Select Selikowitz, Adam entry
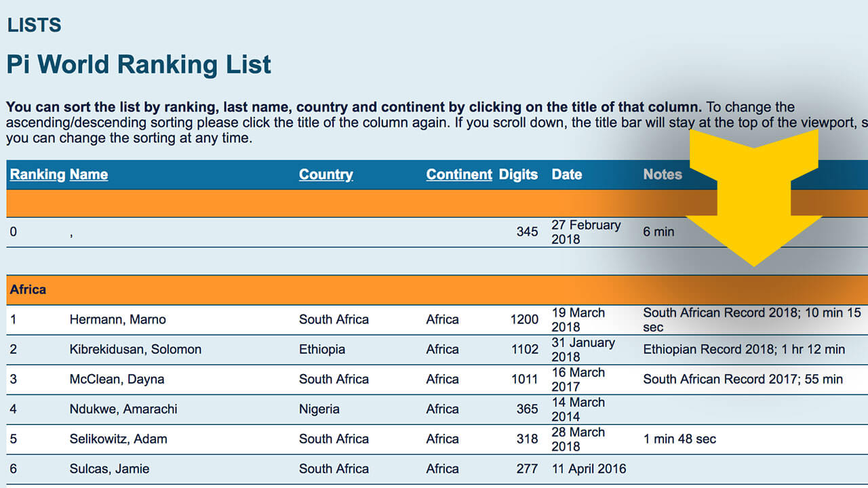 pyautogui.click(x=118, y=439)
